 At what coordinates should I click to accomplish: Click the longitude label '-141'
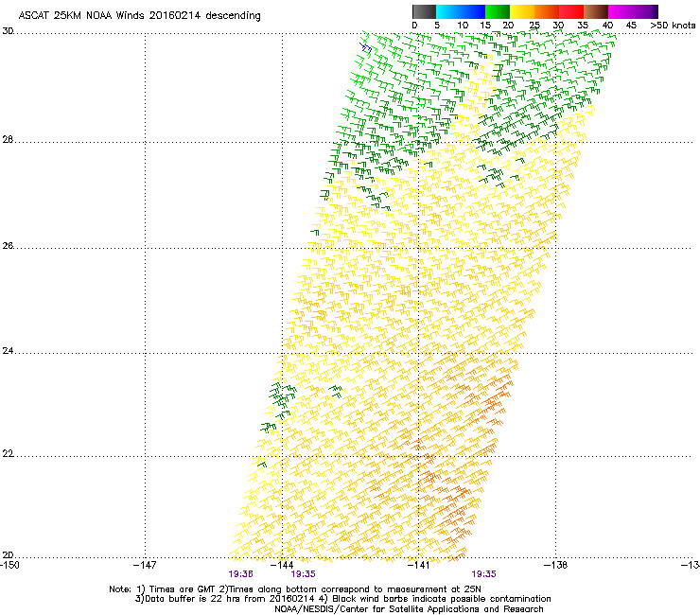[419, 565]
